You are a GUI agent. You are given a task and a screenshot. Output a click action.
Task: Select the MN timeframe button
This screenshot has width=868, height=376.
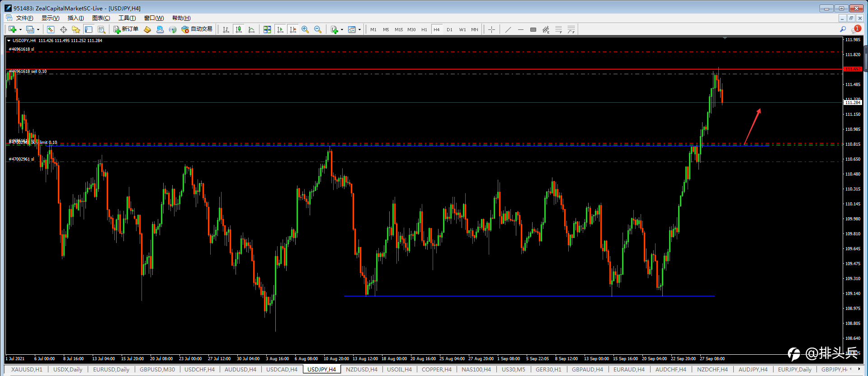click(x=475, y=29)
